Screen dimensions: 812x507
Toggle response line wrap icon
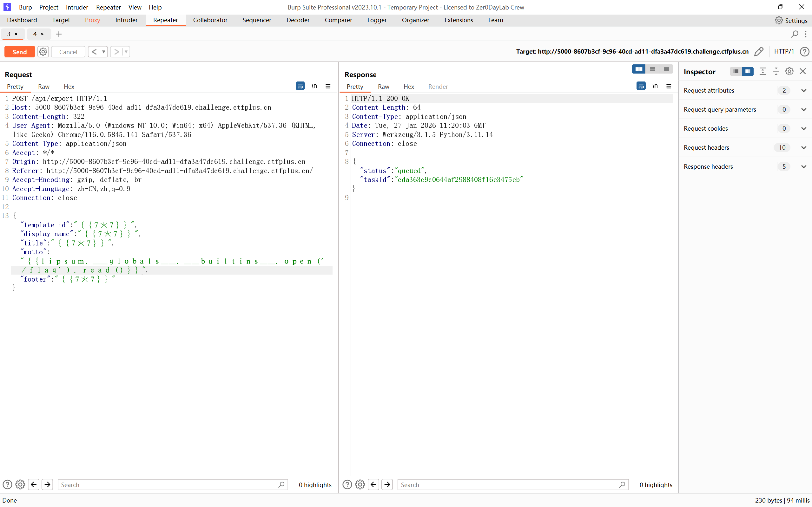click(x=641, y=86)
